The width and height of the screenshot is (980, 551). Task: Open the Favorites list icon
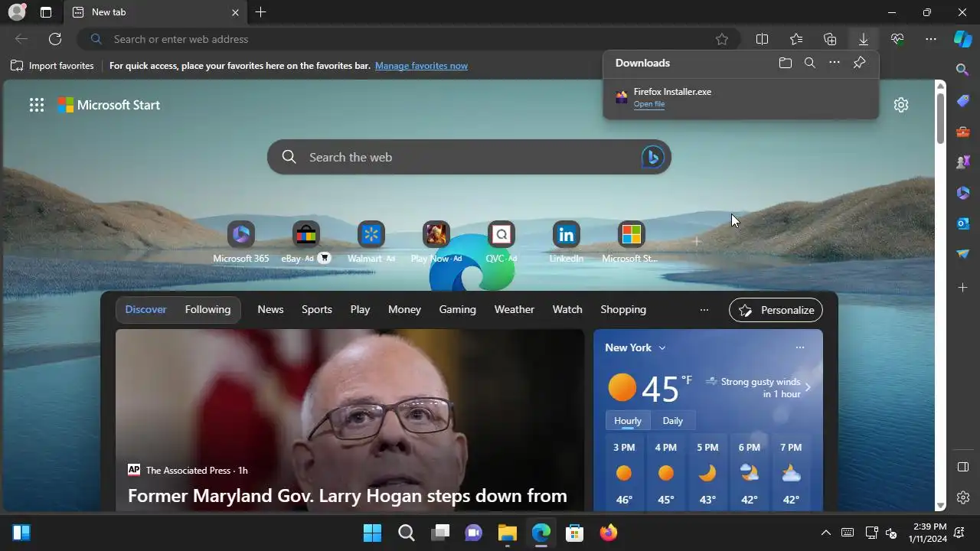796,39
